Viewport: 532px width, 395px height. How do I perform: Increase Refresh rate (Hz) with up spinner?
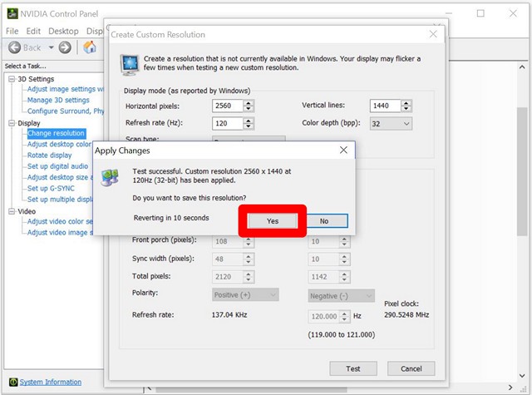click(x=249, y=121)
